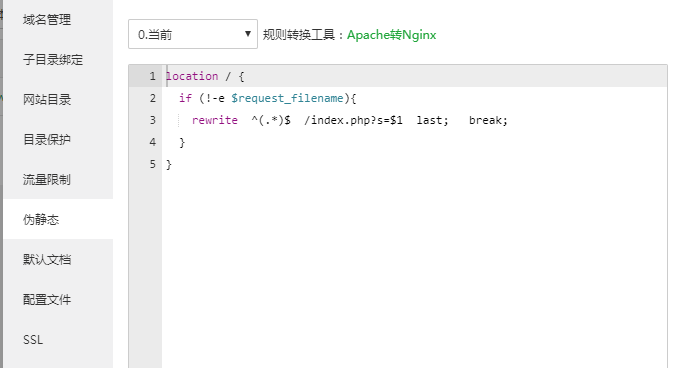
Task: Click line number 2 in the gutter
Action: [152, 99]
